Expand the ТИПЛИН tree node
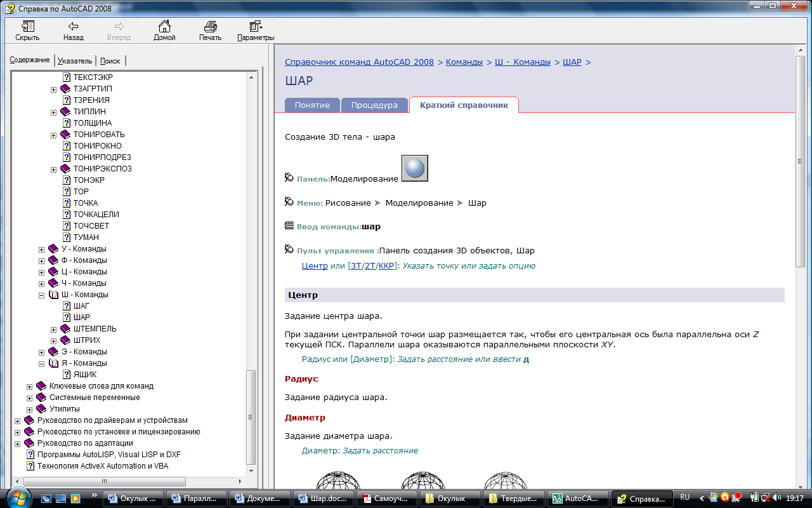The height and width of the screenshot is (508, 812). click(54, 112)
